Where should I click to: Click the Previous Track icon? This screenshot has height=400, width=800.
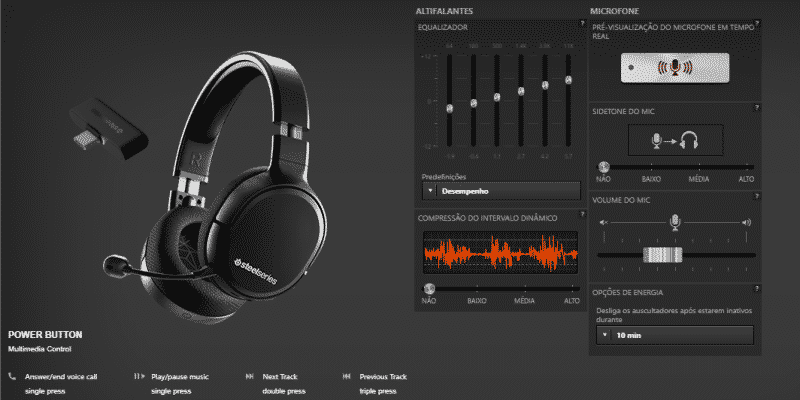coord(347,377)
